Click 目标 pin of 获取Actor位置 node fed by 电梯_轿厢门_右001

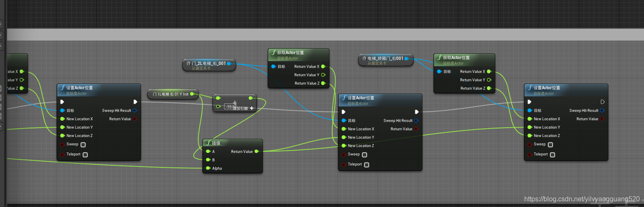coord(439,72)
